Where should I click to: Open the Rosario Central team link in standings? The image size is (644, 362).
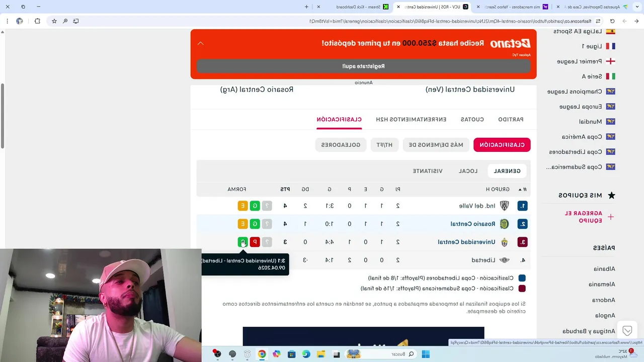[472, 224]
